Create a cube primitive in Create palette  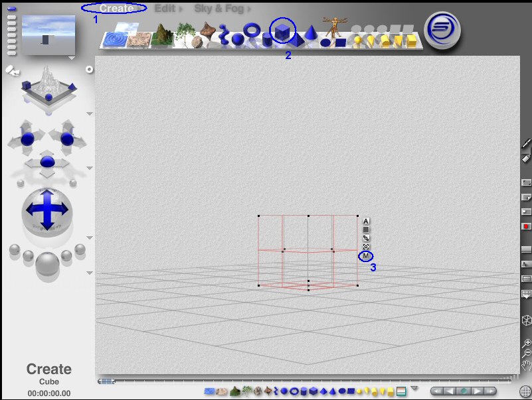(x=282, y=32)
